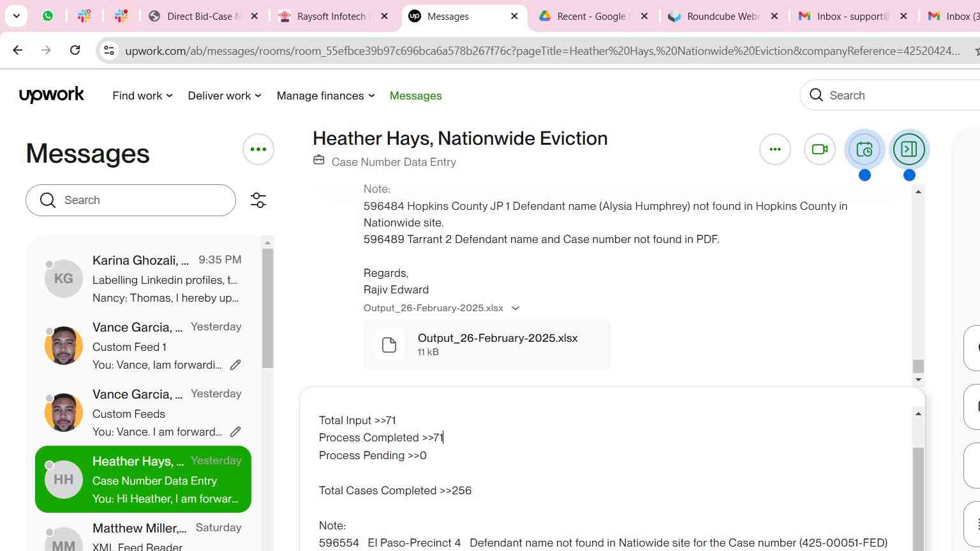Click the magnifier icon in top search

(816, 95)
